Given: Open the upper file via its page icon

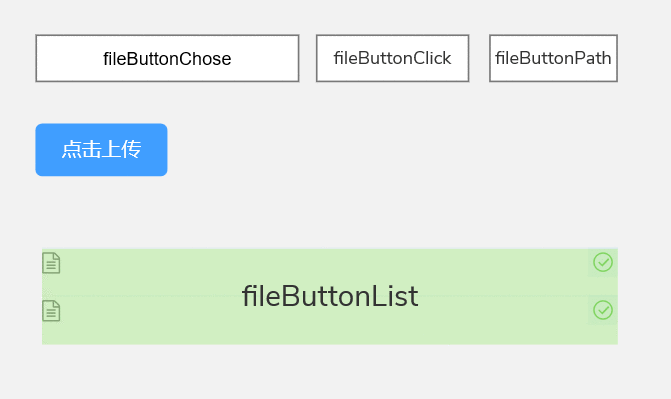Looking at the screenshot, I should tap(51, 262).
